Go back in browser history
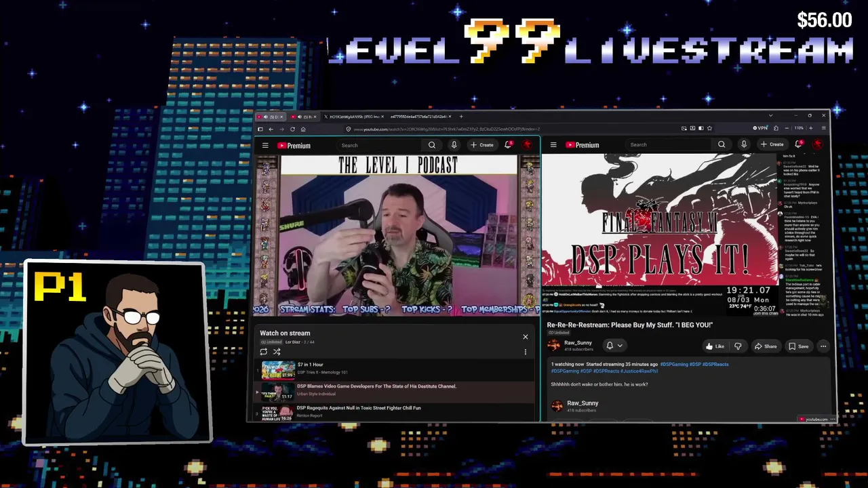Viewport: 868px width, 488px height. click(x=271, y=129)
